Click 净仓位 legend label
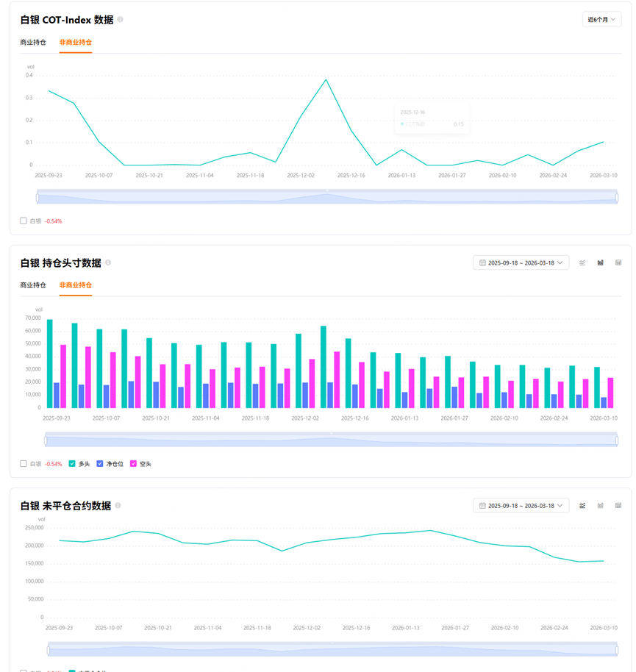636x672 pixels. [x=115, y=464]
